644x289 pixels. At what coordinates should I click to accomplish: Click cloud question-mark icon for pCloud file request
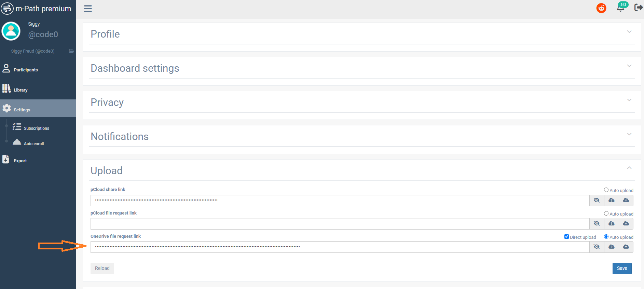pyautogui.click(x=612, y=224)
